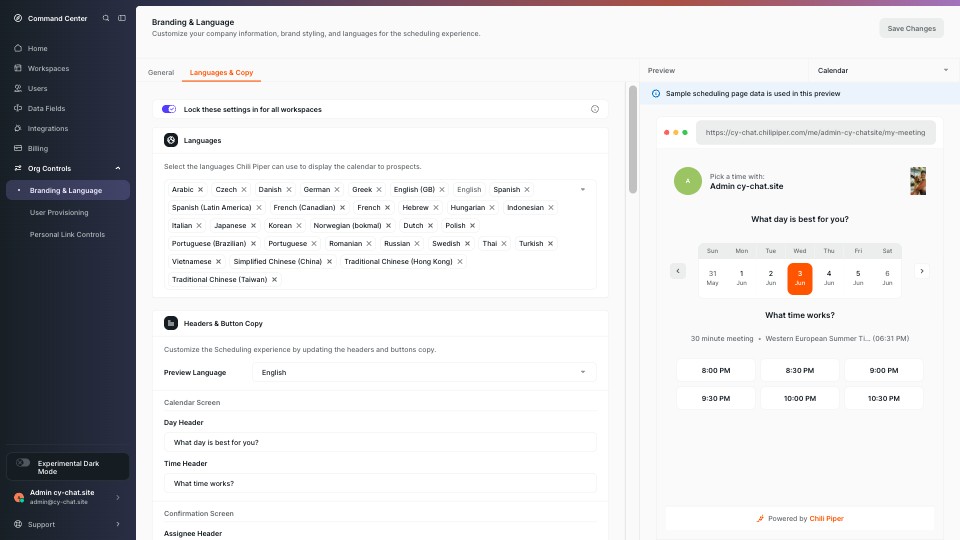Select 3 Jun in calendar preview
The image size is (960, 540).
coord(800,279)
